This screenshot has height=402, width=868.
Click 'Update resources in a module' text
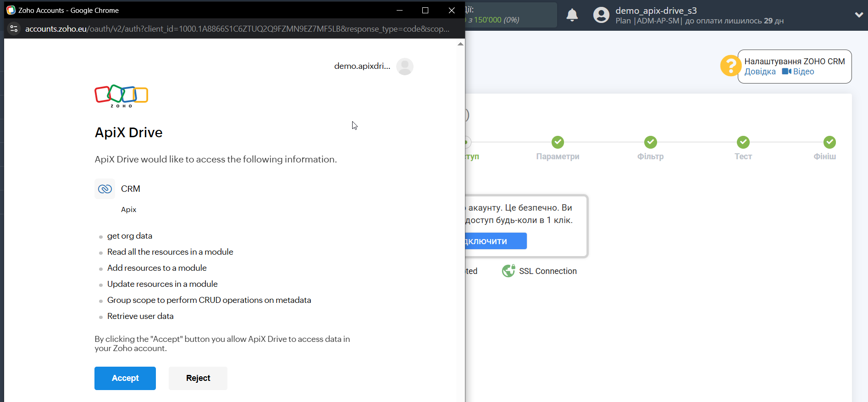point(162,284)
